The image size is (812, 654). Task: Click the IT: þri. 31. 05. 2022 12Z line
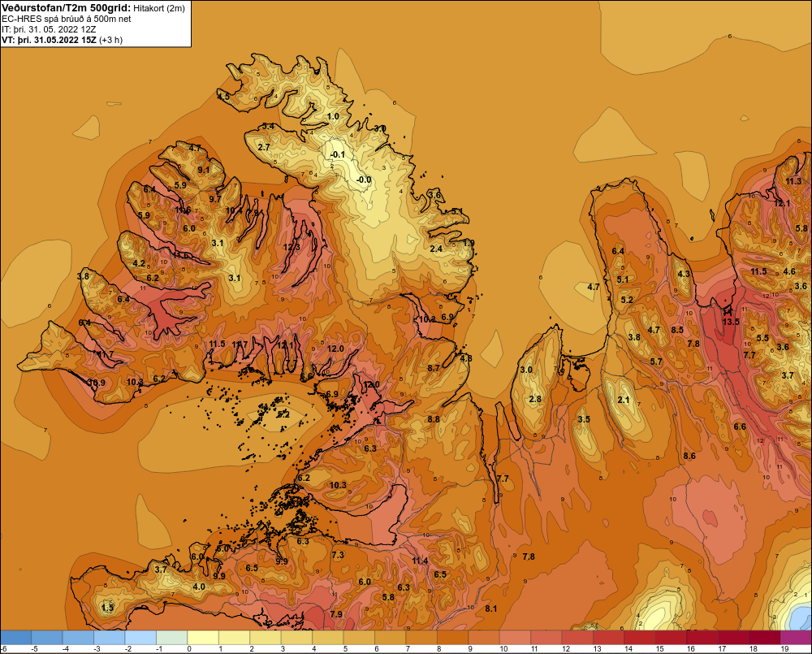49,29
